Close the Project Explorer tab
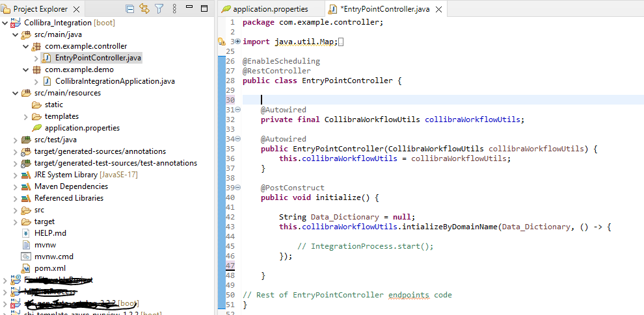Image resolution: width=644 pixels, height=315 pixels. coord(76,9)
